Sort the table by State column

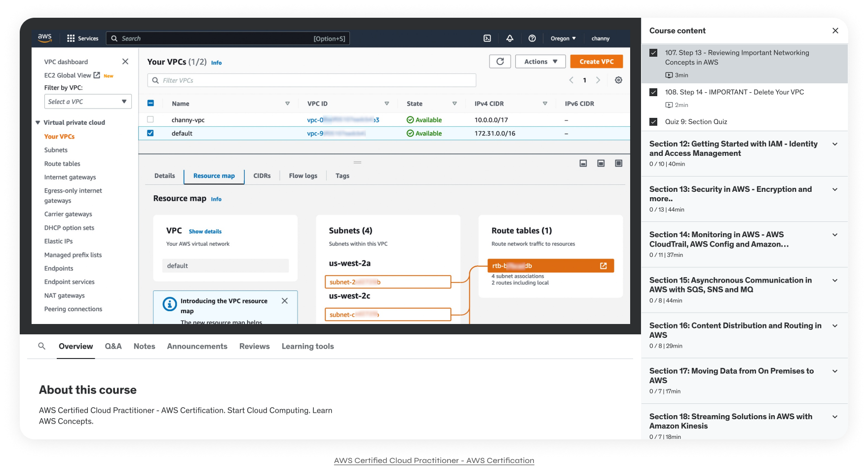tap(454, 104)
